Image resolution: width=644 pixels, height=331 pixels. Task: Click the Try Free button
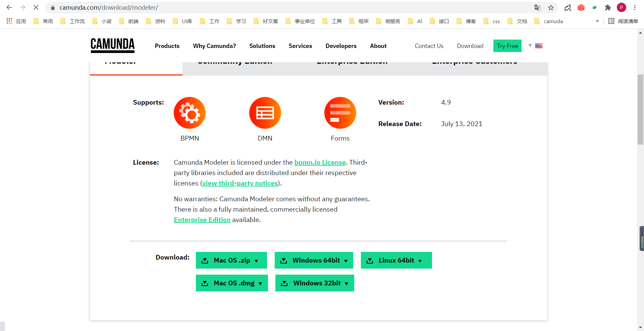click(x=507, y=46)
